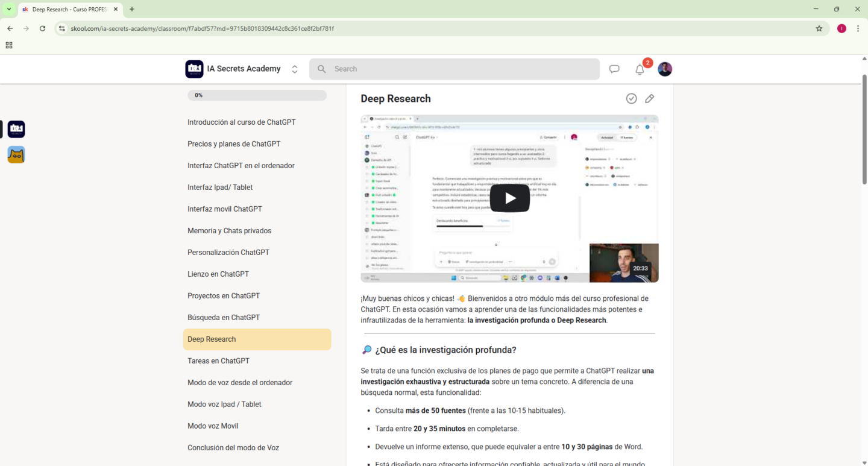868x466 pixels.
Task: Click the scrollbar up arrow
Action: click(864, 58)
